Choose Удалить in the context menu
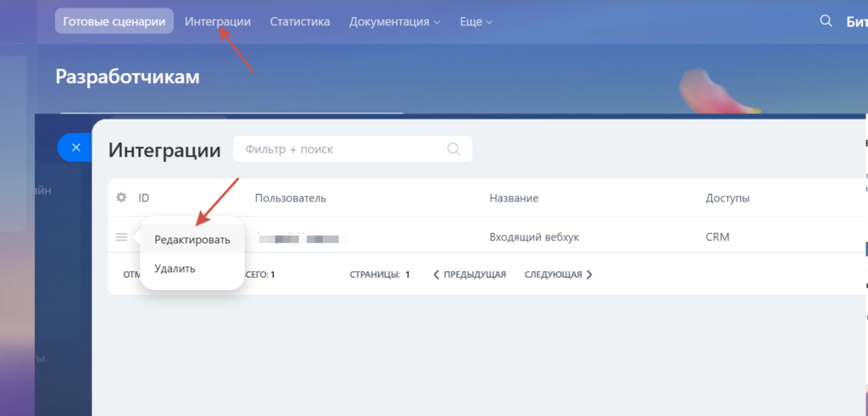The width and height of the screenshot is (868, 416). pos(175,269)
